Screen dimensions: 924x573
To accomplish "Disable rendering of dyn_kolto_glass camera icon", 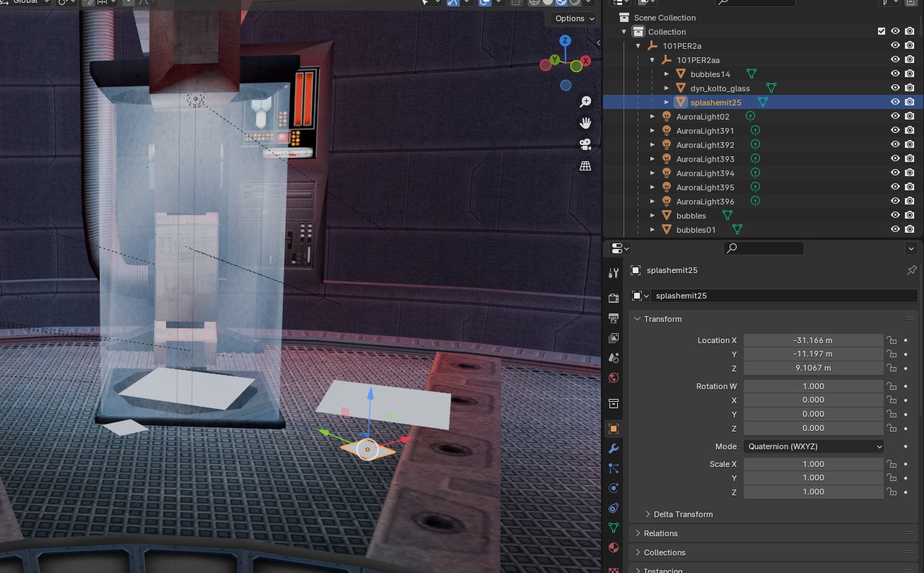I will click(909, 88).
